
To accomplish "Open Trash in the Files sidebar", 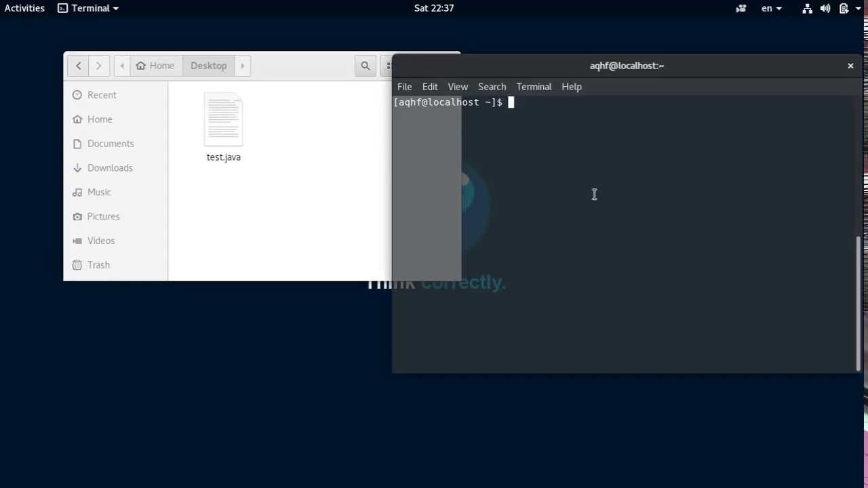I will (x=115, y=265).
